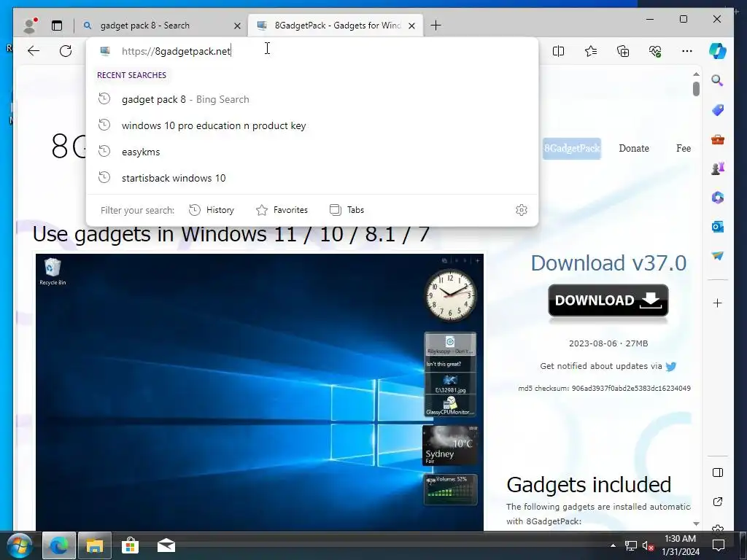Switch to 8GadgetPack Gadgets tab
This screenshot has width=747, height=560.
click(336, 26)
